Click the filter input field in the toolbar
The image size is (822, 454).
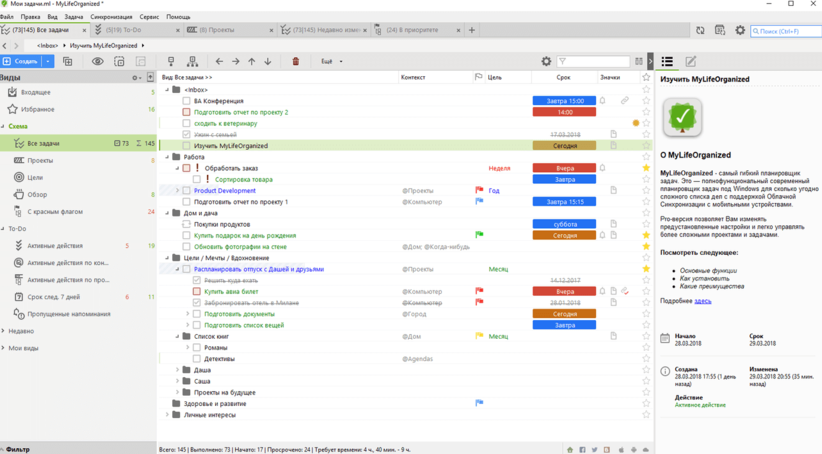(x=593, y=61)
